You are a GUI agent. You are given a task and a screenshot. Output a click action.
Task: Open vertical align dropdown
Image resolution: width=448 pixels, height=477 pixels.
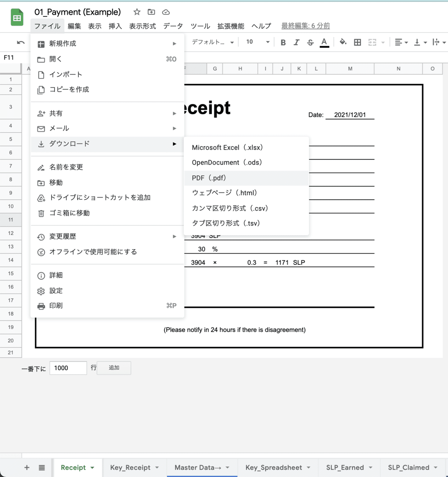click(420, 42)
